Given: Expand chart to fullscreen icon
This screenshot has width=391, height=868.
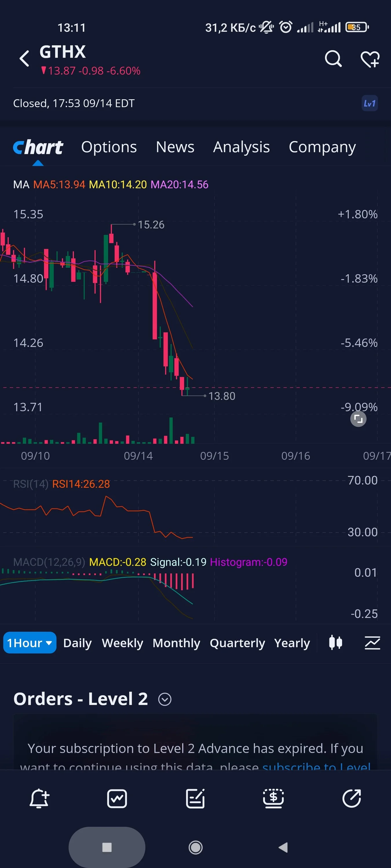Looking at the screenshot, I should [358, 419].
